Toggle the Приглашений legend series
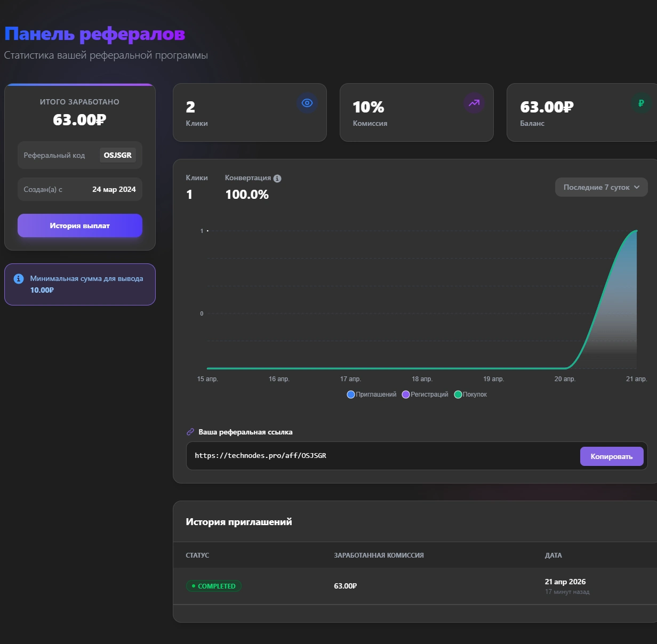657x644 pixels. (x=372, y=395)
